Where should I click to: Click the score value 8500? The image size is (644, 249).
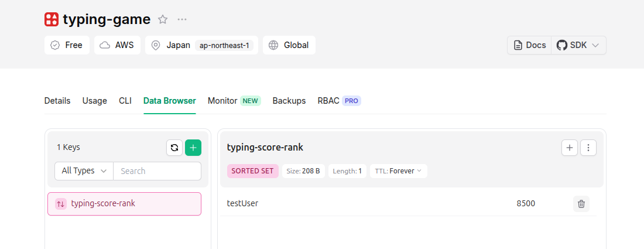point(526,203)
